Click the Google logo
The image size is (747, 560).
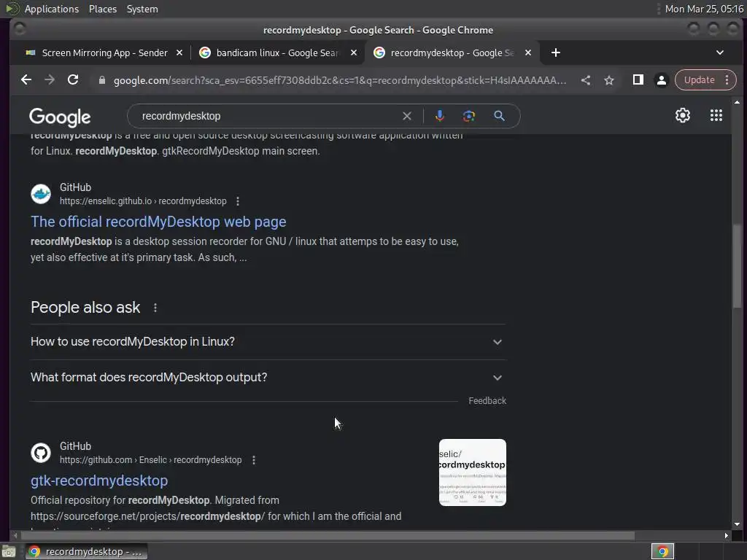60,117
